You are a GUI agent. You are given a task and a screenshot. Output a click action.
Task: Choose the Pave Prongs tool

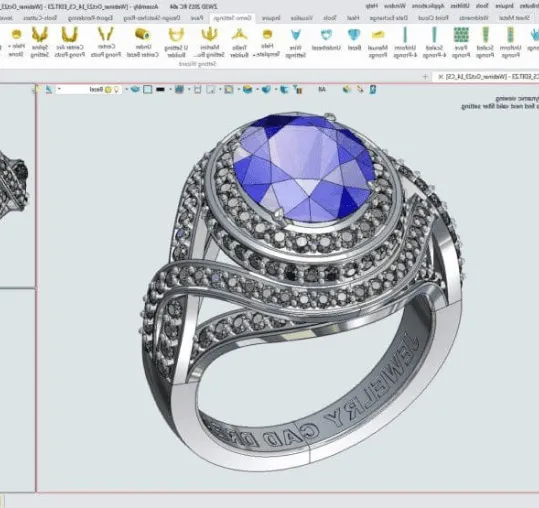point(461,43)
